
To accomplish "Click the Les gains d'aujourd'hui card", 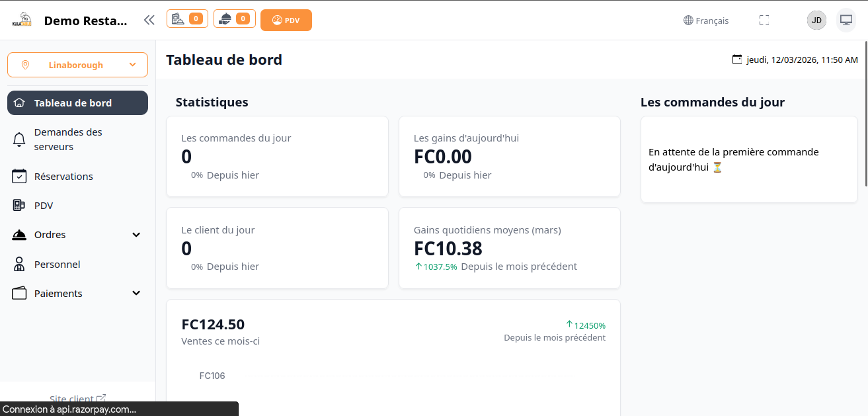I will [509, 157].
